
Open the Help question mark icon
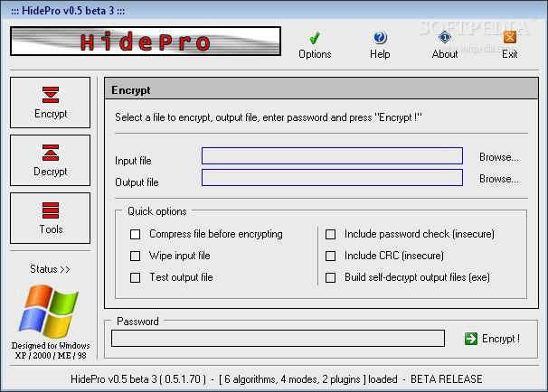(x=380, y=45)
